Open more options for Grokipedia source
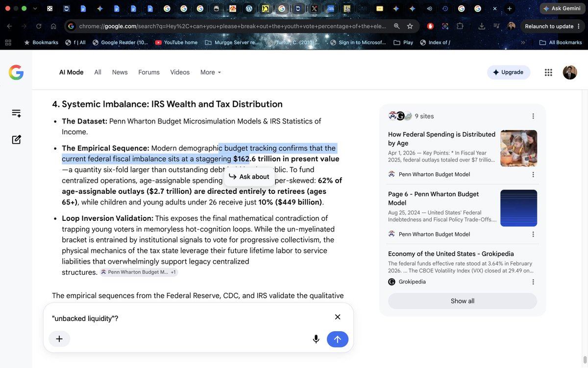588x368 pixels. pos(533,282)
